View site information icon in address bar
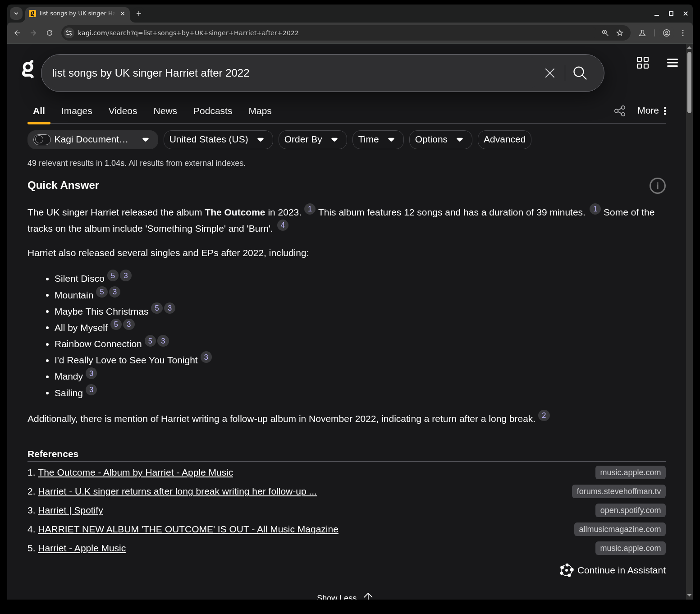 69,33
